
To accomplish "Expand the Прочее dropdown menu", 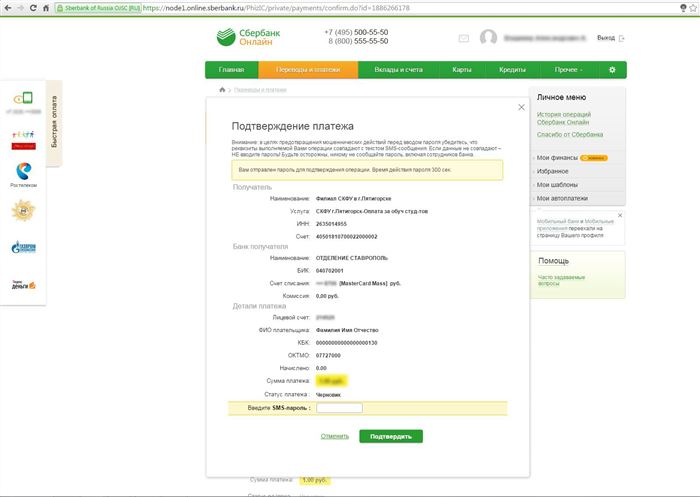I will click(568, 70).
